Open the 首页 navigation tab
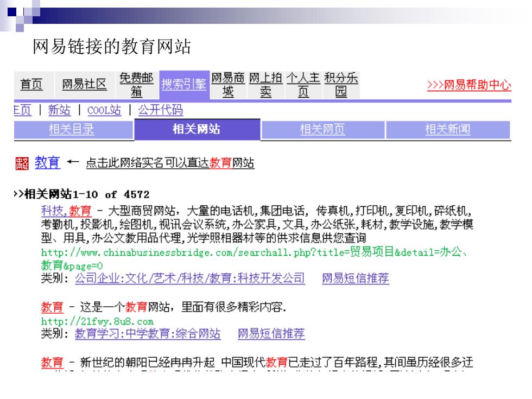 click(x=31, y=85)
